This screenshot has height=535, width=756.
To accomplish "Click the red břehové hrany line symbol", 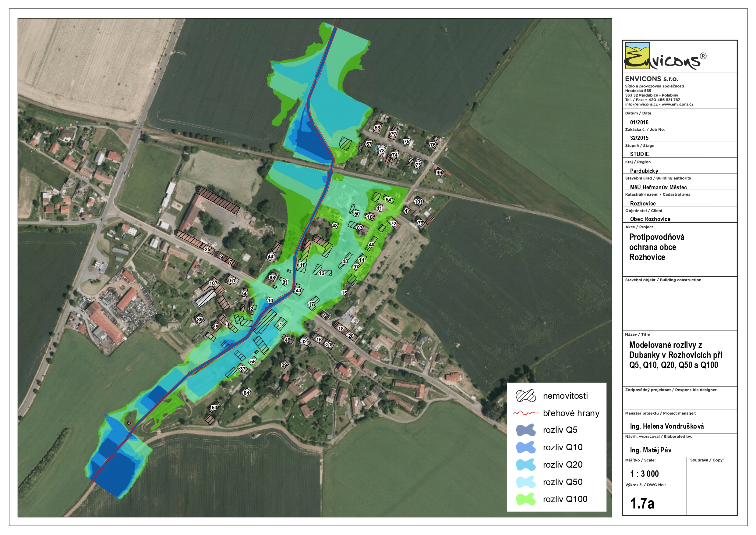I will (525, 413).
